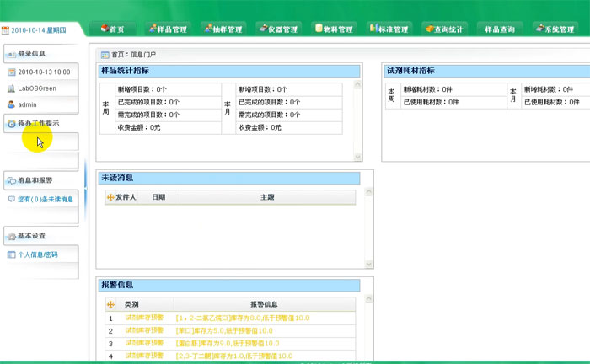The image size is (590, 364).
Task: Open the 样品查询 tab
Action: point(500,29)
